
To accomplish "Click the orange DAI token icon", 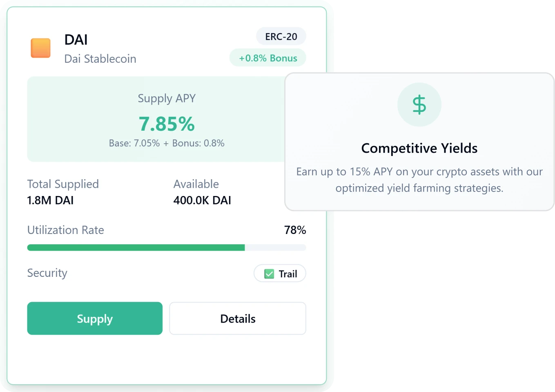I will tap(40, 48).
